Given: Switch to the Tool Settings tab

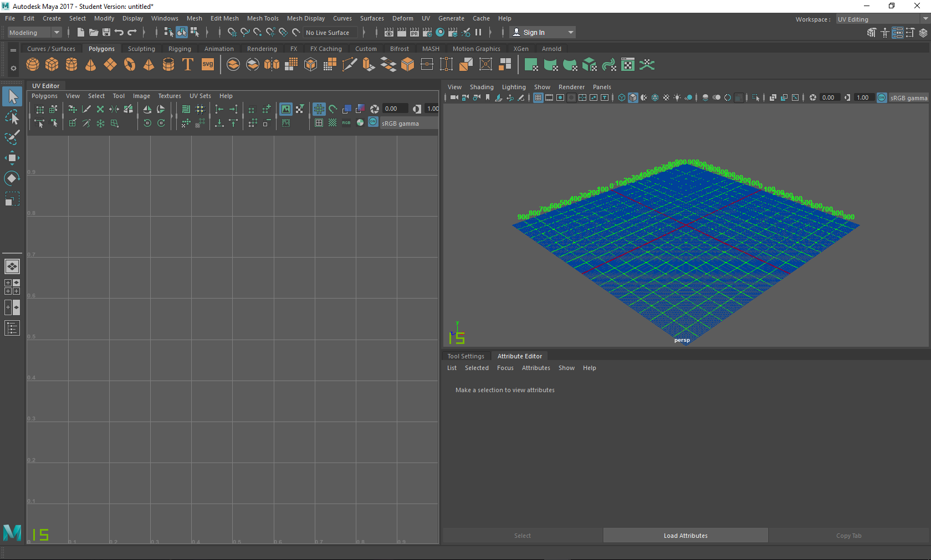Looking at the screenshot, I should click(465, 356).
